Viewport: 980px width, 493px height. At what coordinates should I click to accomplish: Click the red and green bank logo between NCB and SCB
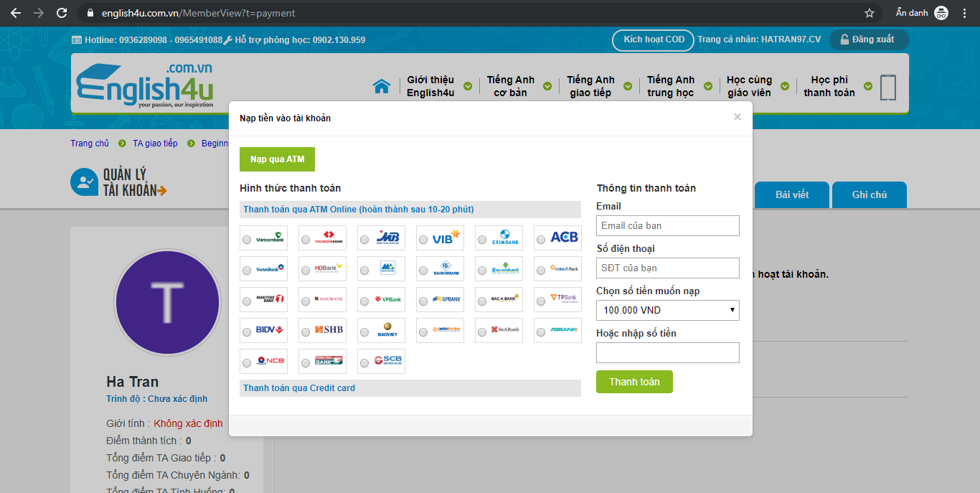pyautogui.click(x=330, y=360)
